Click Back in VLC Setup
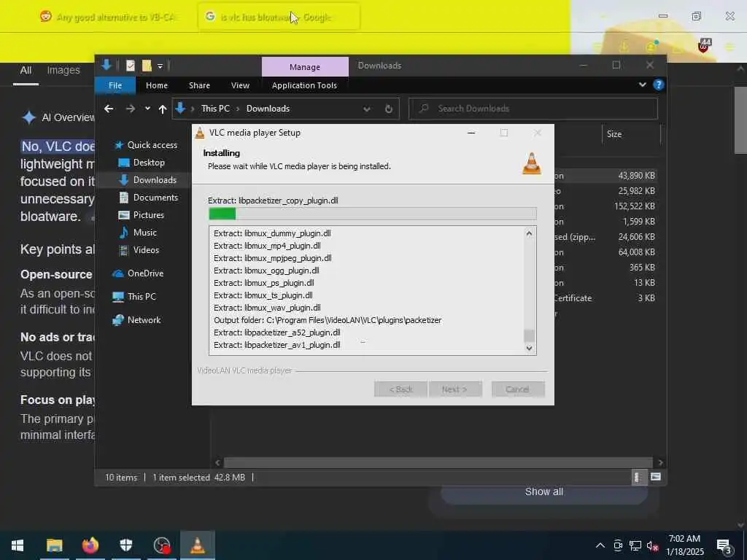The image size is (747, 560). [x=400, y=389]
